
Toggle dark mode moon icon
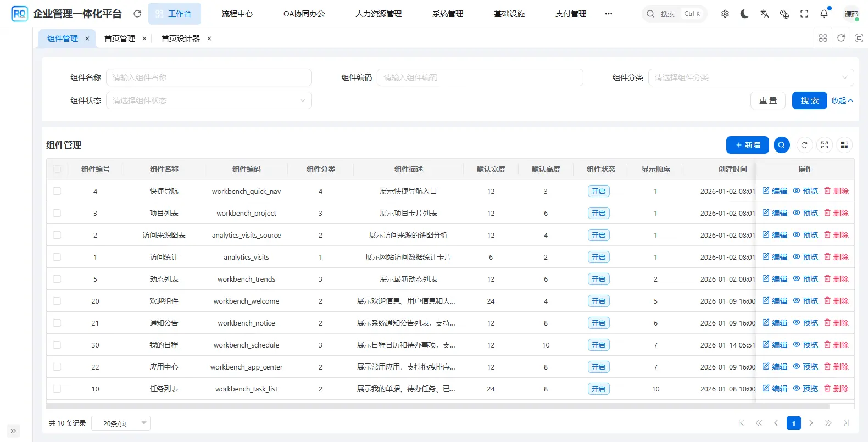pos(744,14)
